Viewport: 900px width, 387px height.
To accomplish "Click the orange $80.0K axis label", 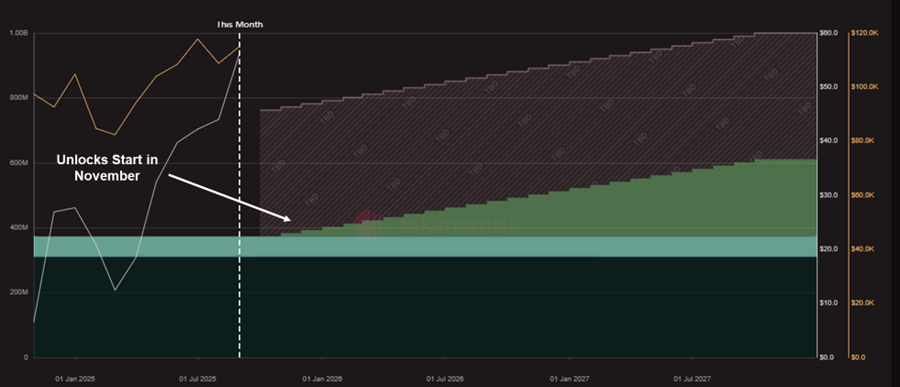I will coord(864,141).
